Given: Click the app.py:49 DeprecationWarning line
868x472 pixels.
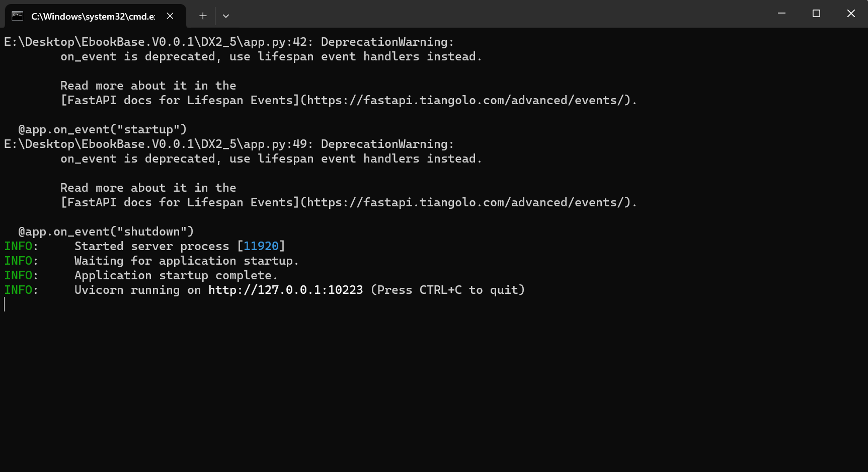Looking at the screenshot, I should point(229,144).
